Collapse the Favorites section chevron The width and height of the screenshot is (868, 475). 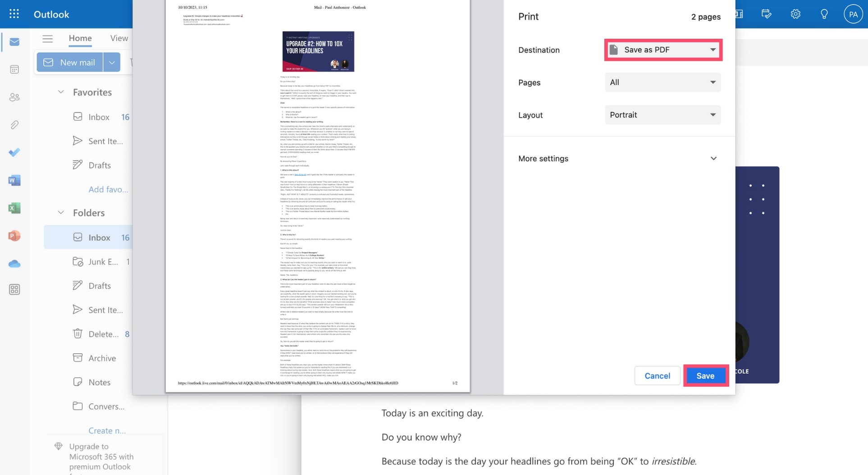tap(61, 92)
